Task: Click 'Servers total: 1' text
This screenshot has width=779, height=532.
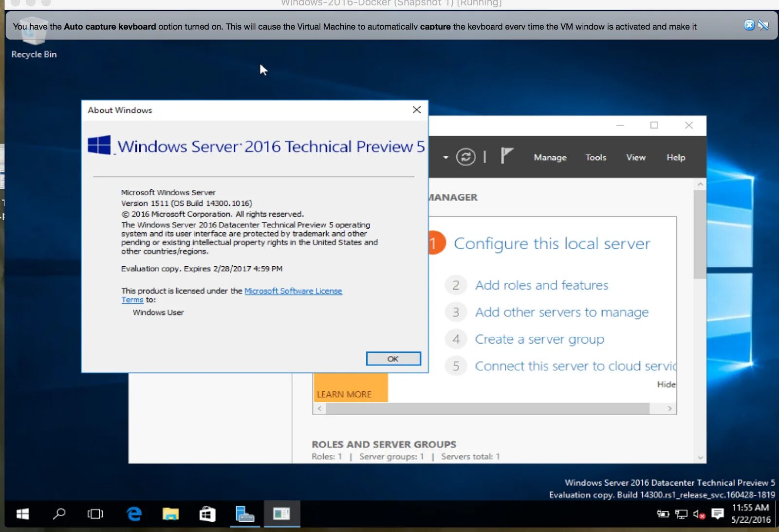Action: pyautogui.click(x=470, y=457)
